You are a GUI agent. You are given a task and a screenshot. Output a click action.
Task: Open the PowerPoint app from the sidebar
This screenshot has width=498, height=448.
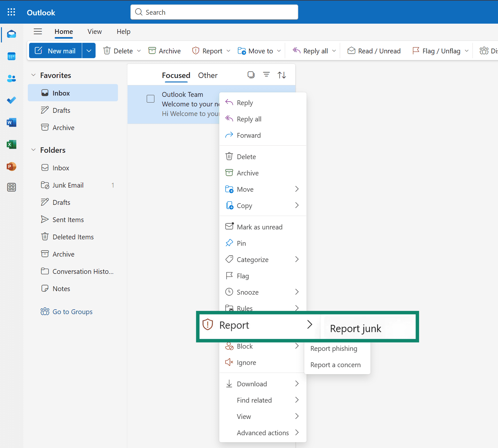click(x=12, y=166)
